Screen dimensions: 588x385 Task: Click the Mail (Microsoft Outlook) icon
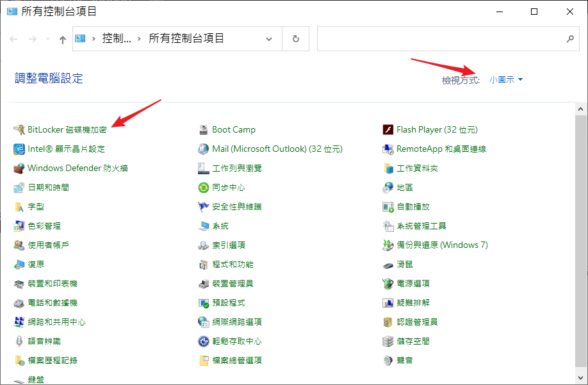(204, 149)
